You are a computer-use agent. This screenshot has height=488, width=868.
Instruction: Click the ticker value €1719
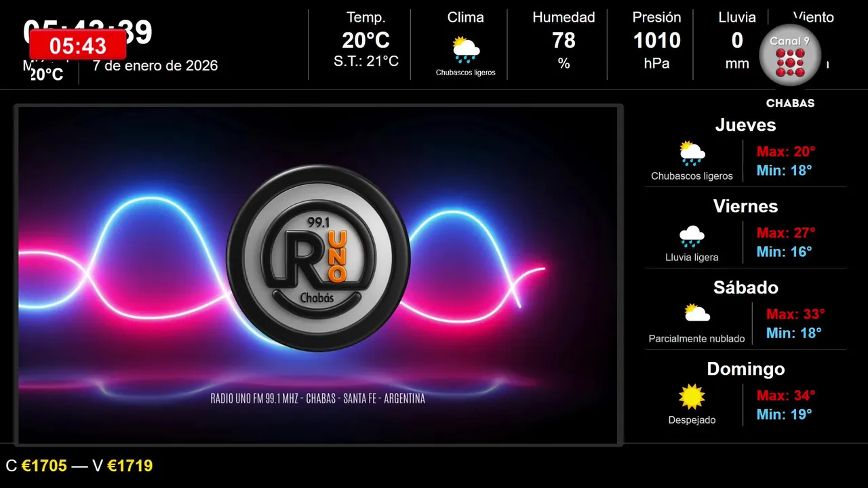click(x=130, y=466)
